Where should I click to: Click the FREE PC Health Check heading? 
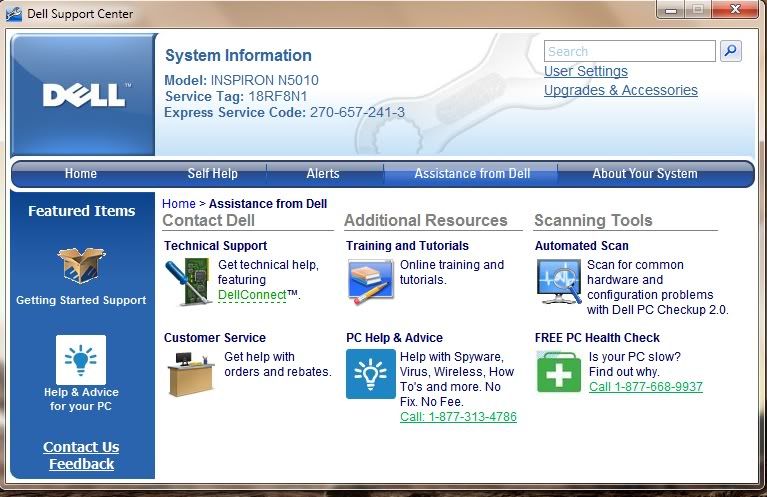(597, 338)
